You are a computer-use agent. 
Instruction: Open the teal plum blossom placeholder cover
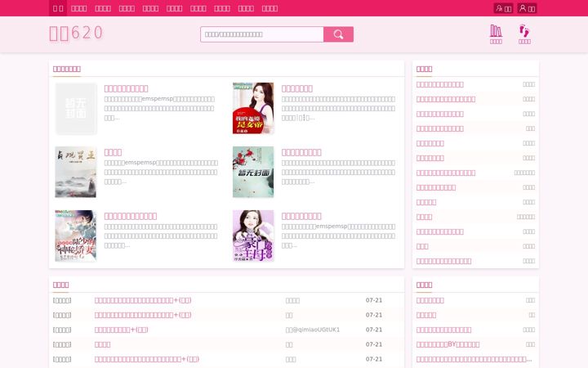253,172
